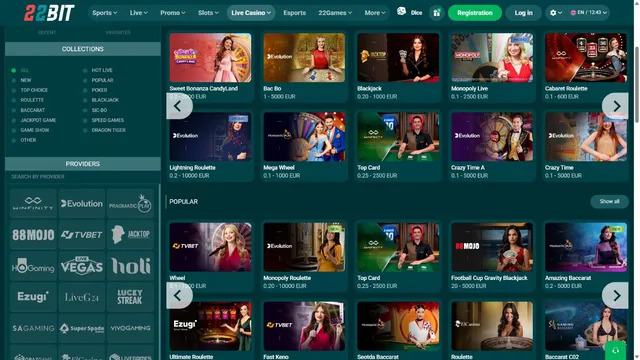Expand the More dropdown menu
Image resolution: width=640 pixels, height=360 pixels.
[375, 13]
